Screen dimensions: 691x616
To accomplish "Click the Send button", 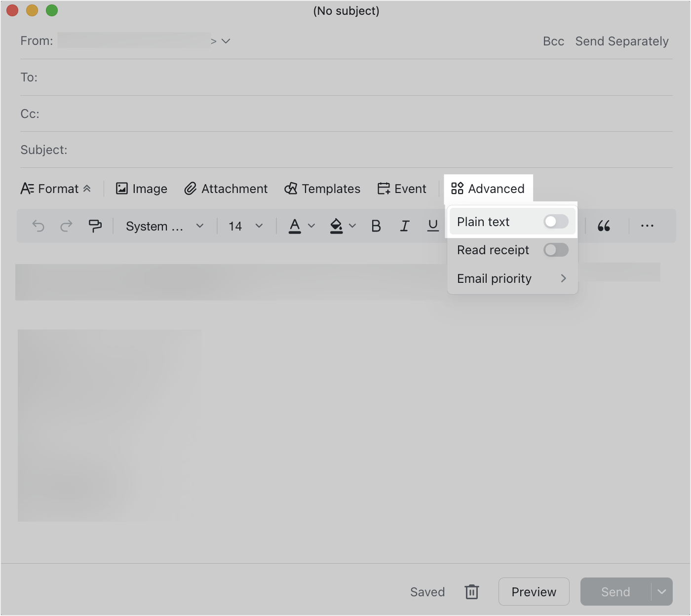I will click(615, 592).
